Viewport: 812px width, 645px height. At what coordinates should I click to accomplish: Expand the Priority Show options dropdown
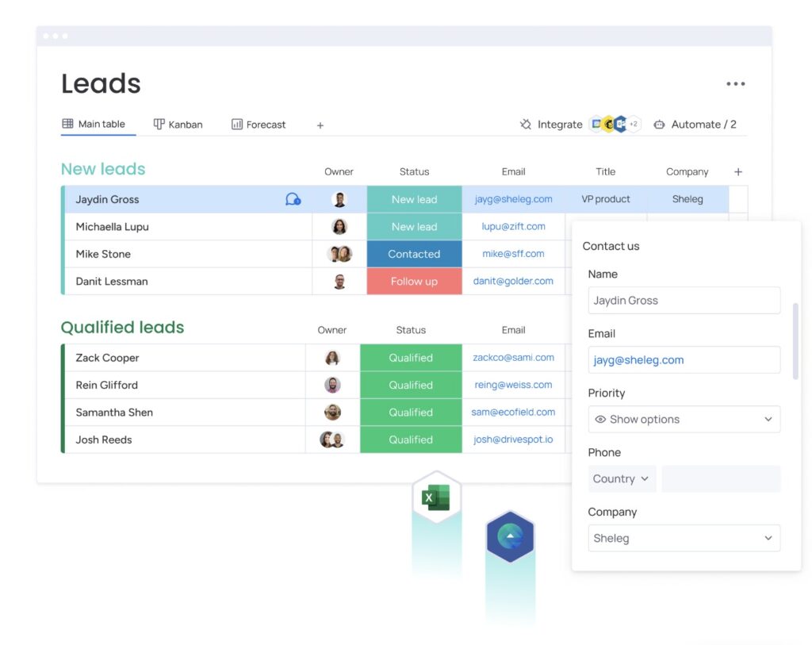(x=684, y=420)
